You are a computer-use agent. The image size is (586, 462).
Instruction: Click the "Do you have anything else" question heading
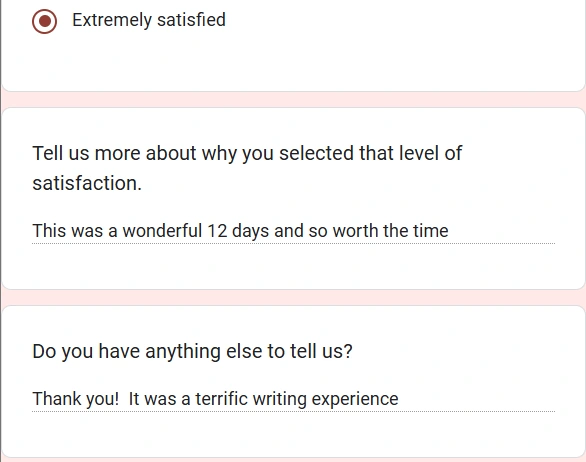click(192, 352)
